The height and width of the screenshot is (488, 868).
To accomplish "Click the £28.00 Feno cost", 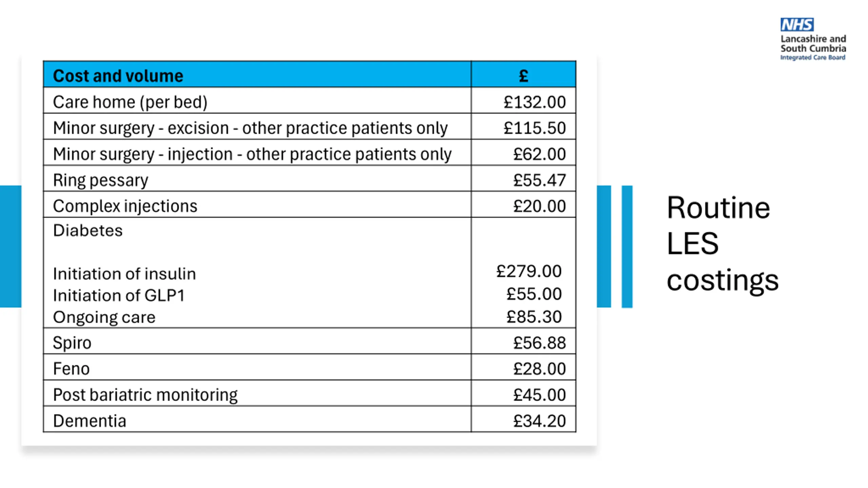I will click(539, 369).
